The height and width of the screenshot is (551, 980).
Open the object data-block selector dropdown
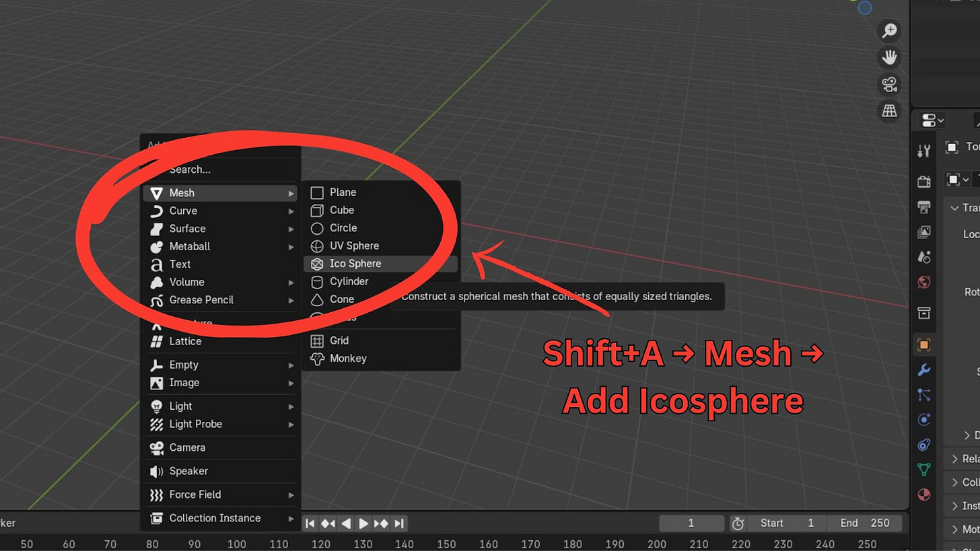point(958,180)
